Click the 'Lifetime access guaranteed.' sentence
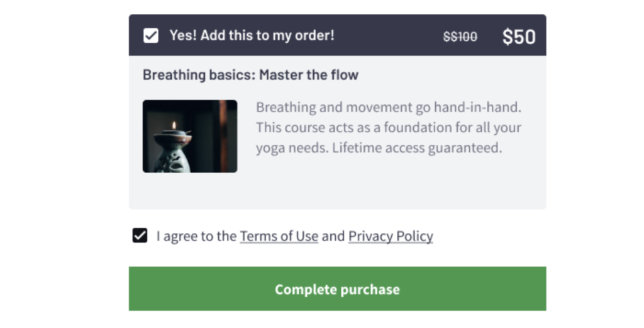The width and height of the screenshot is (644, 328). (417, 147)
